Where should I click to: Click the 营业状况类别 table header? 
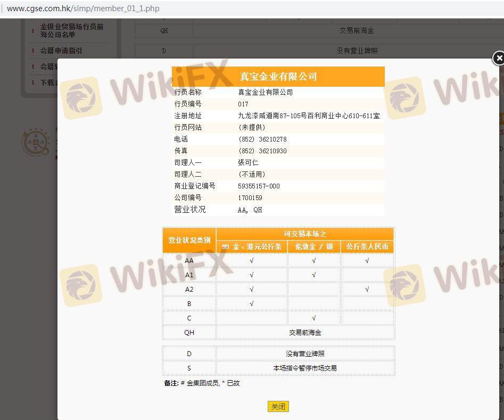click(x=189, y=240)
